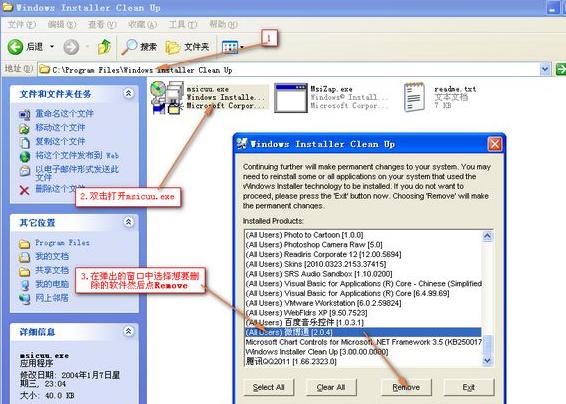Expand the address bar dropdown

pos(545,69)
